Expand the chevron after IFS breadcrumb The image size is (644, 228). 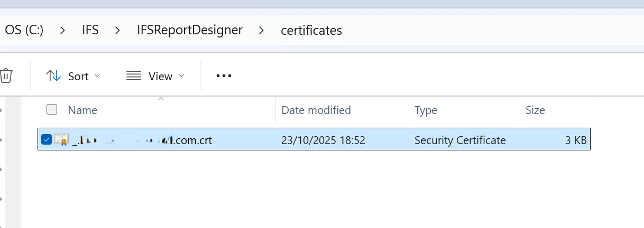click(x=117, y=30)
